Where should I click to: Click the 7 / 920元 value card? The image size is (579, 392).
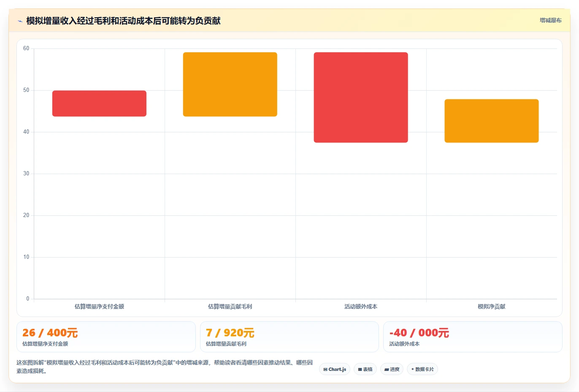[289, 337]
